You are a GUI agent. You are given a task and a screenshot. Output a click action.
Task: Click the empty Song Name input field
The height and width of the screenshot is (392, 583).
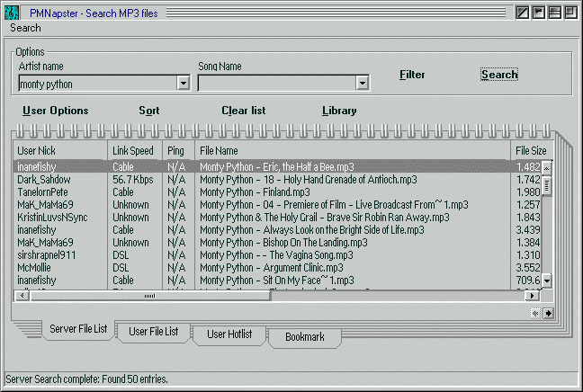coord(277,84)
